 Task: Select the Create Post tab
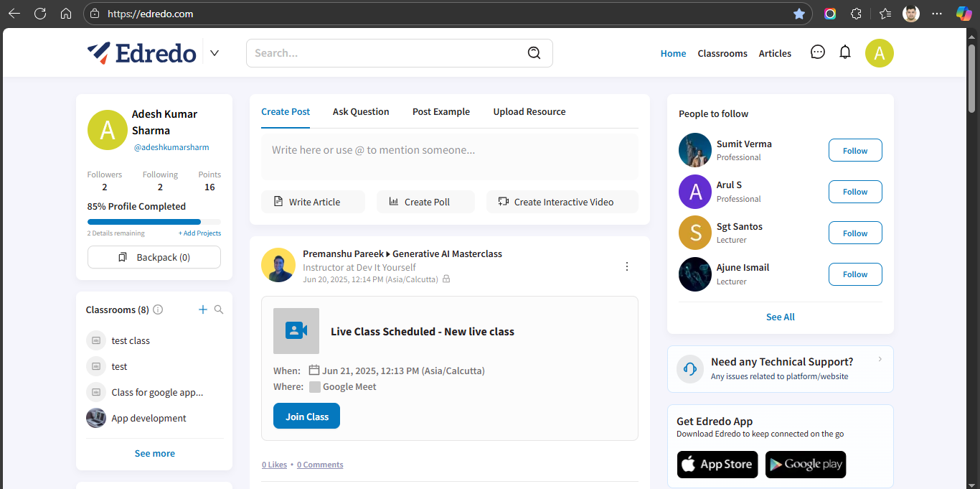286,112
